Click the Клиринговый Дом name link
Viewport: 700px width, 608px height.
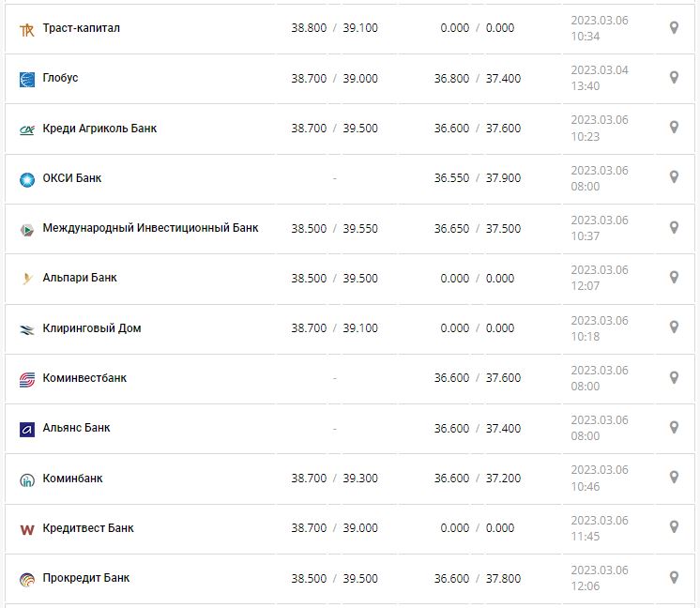pos(92,328)
